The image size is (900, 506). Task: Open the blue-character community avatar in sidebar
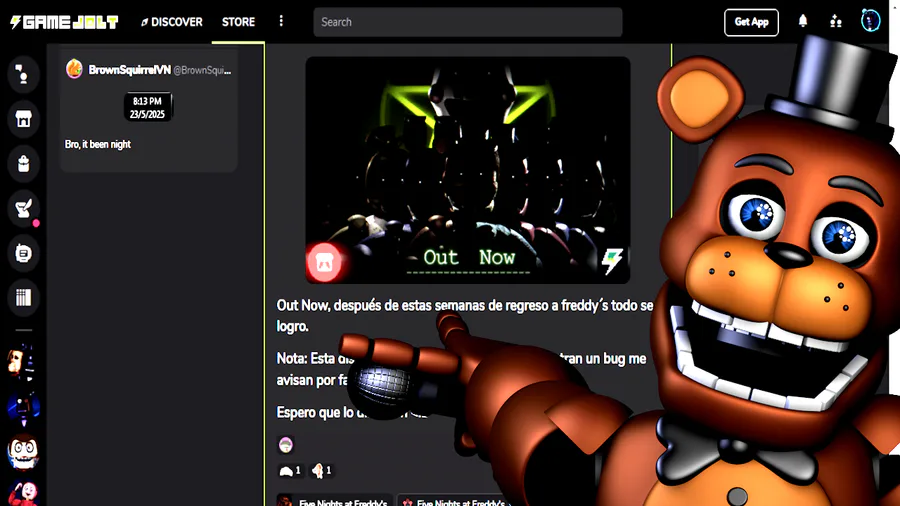24,407
